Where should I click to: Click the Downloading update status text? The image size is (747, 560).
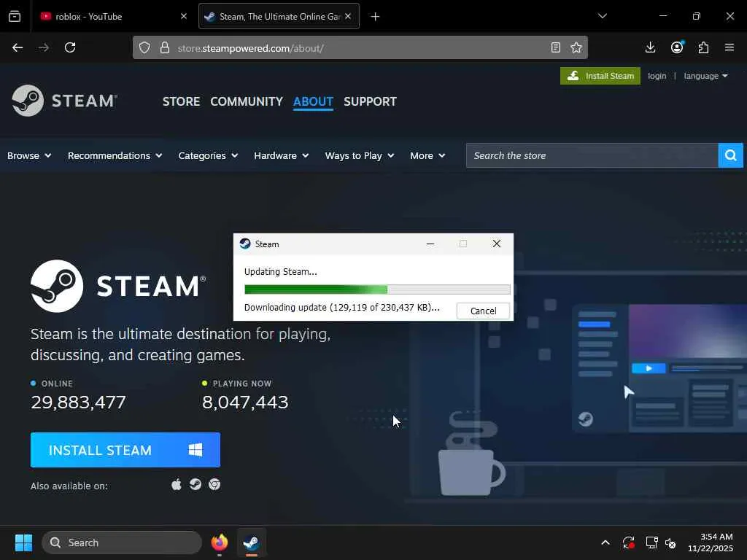(x=341, y=308)
